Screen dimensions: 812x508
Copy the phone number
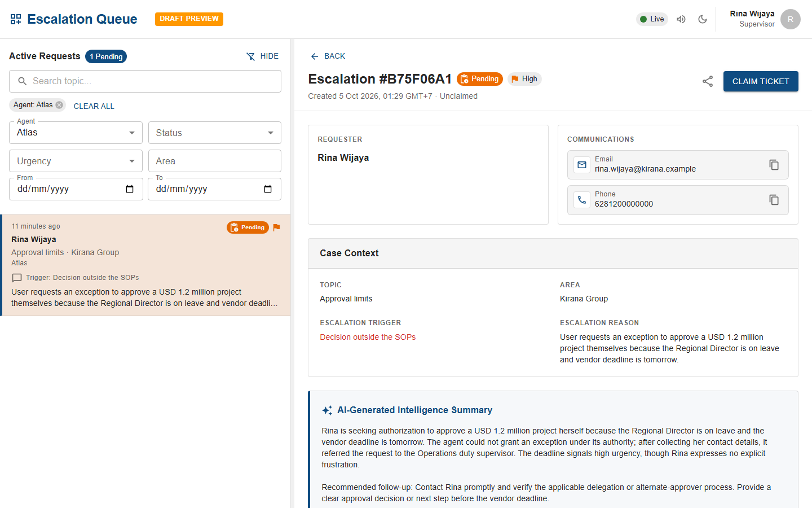pyautogui.click(x=774, y=200)
